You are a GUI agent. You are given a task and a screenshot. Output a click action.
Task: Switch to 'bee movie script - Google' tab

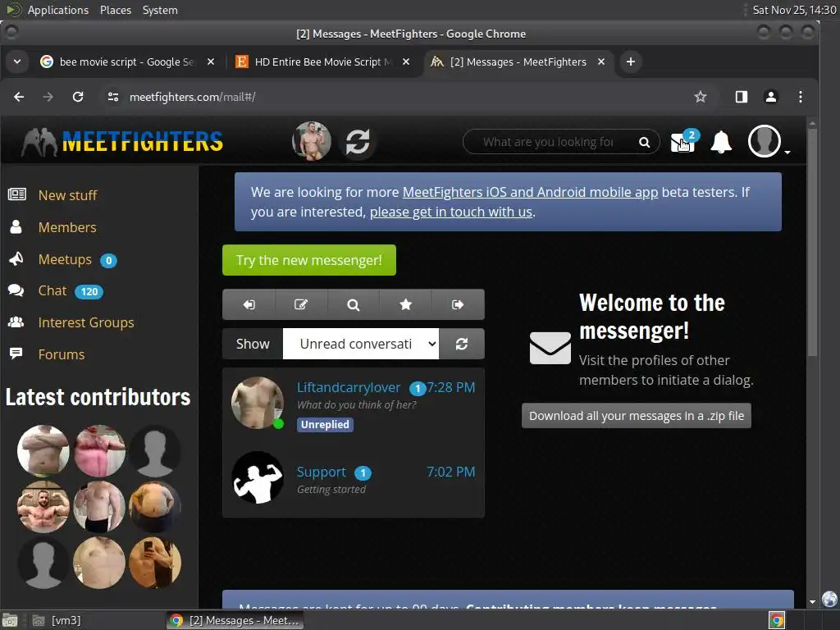point(127,62)
